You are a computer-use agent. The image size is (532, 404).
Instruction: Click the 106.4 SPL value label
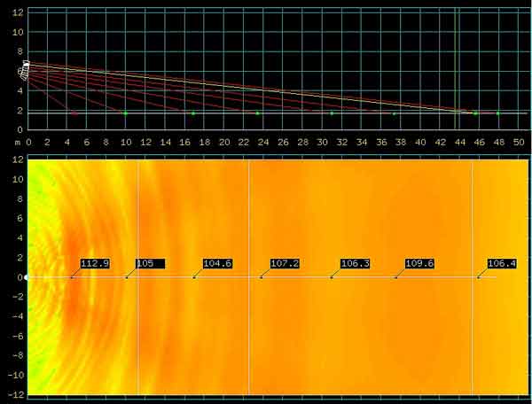click(x=502, y=263)
